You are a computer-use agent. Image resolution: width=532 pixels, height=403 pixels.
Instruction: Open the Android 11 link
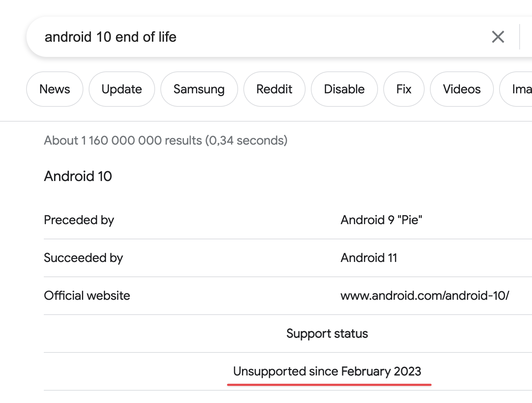(369, 258)
